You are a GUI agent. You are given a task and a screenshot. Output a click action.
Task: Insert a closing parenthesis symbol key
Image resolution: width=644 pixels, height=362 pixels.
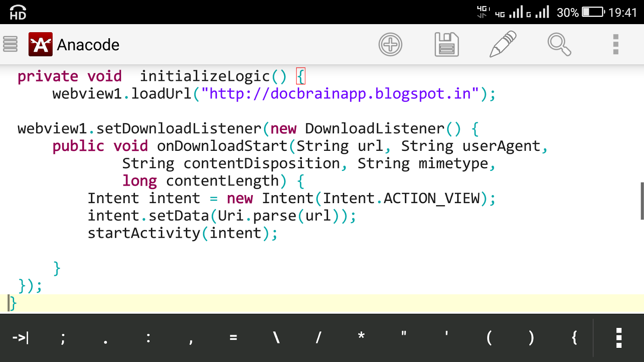tap(531, 338)
